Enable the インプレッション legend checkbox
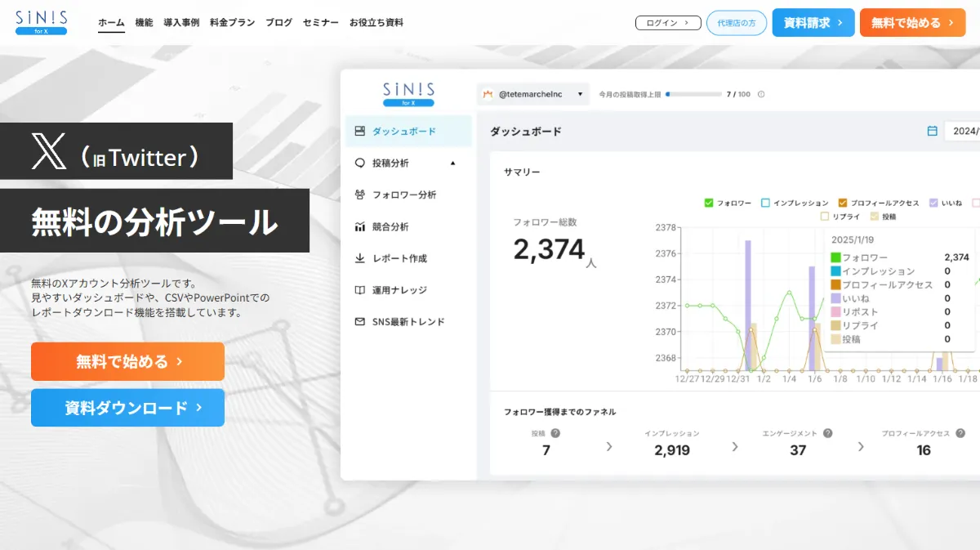Viewport: 980px width, 550px height. pos(764,202)
